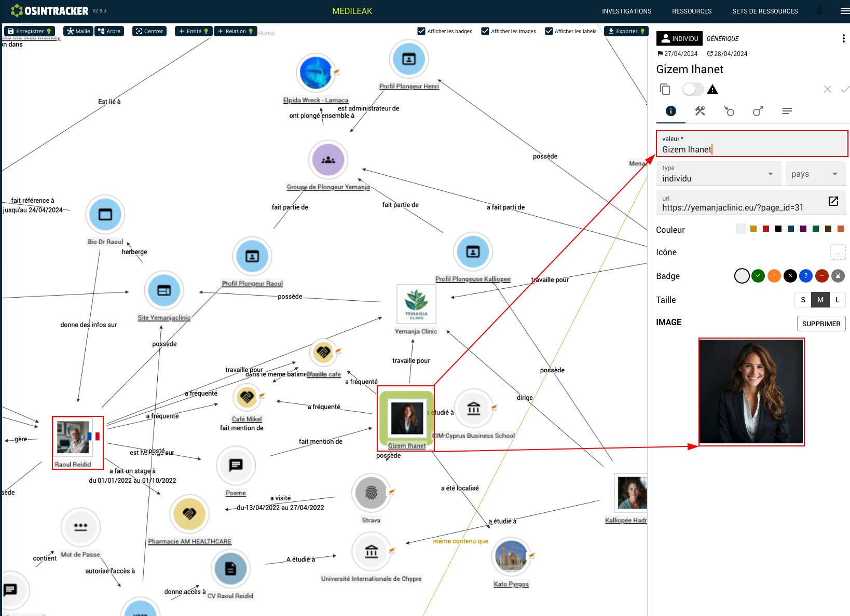
Task: Select the Profil Plongeur Raoul node
Action: tap(252, 256)
